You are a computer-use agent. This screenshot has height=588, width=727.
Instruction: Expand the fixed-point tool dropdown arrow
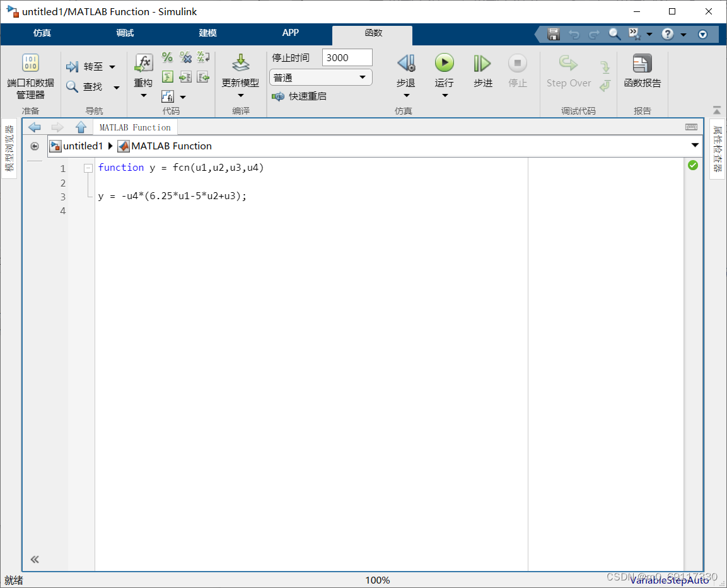point(183,97)
